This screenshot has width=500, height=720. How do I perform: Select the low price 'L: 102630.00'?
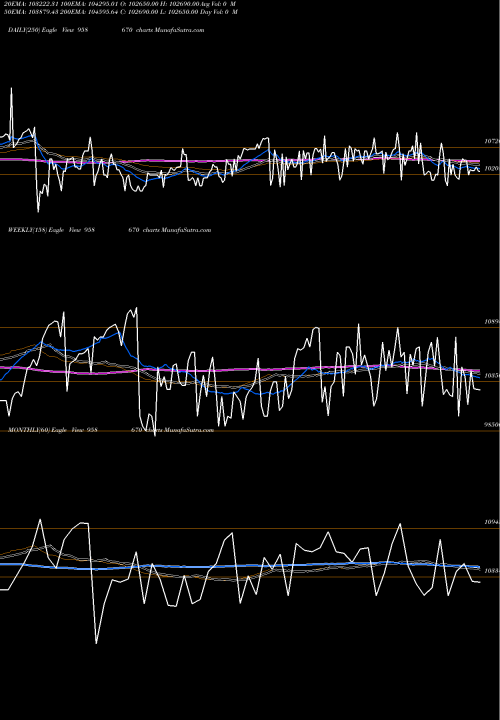coord(178,12)
